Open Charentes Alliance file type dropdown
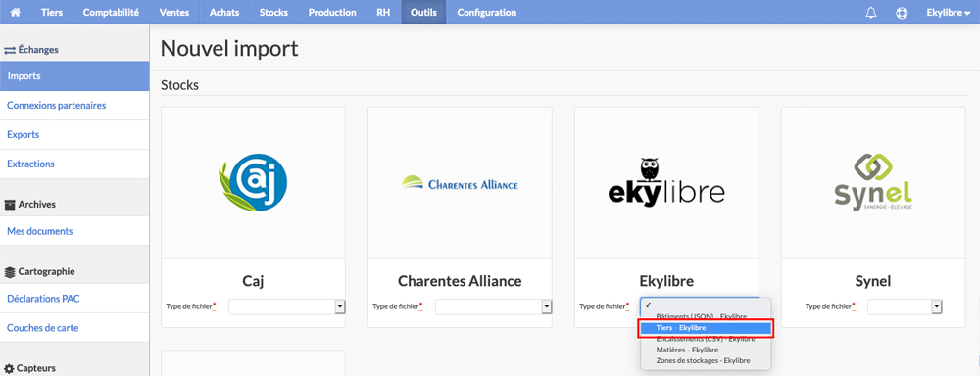 494,306
